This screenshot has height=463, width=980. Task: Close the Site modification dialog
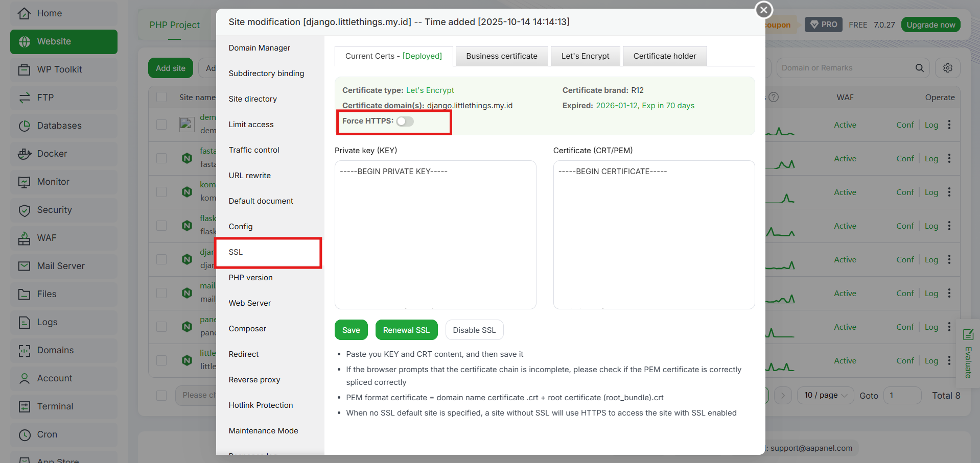tap(764, 9)
